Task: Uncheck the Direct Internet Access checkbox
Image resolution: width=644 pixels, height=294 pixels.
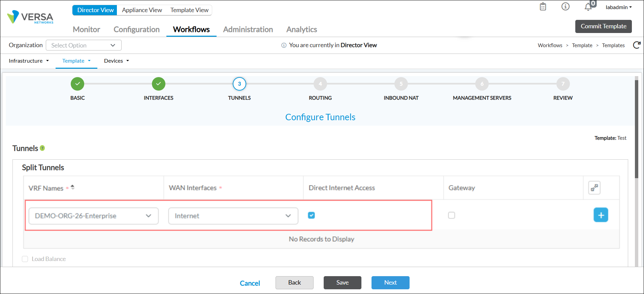Action: [x=311, y=215]
